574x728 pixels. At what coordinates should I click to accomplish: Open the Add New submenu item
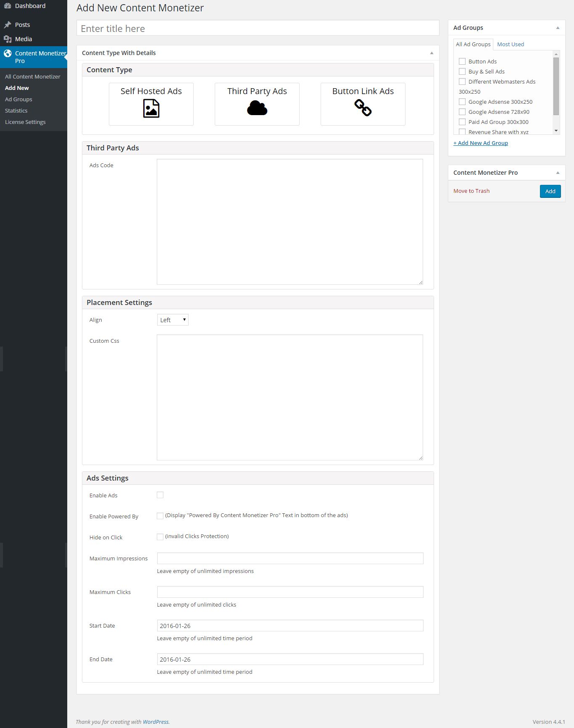click(x=17, y=88)
